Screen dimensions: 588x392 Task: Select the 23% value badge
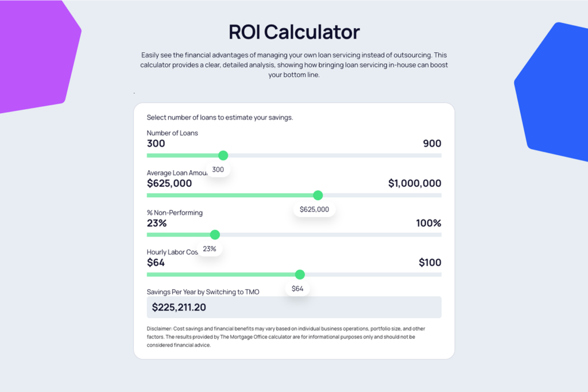[210, 248]
